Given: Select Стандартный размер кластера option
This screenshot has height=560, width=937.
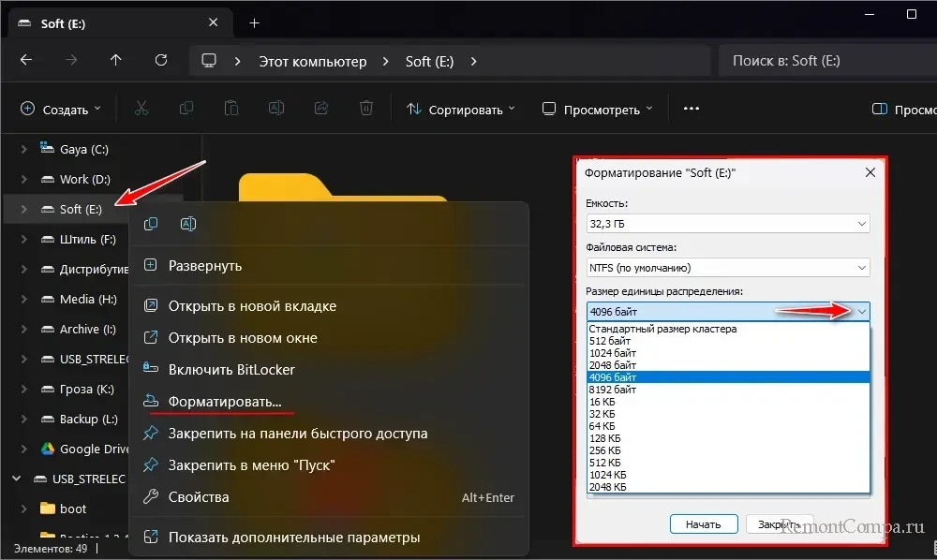Looking at the screenshot, I should (728, 329).
